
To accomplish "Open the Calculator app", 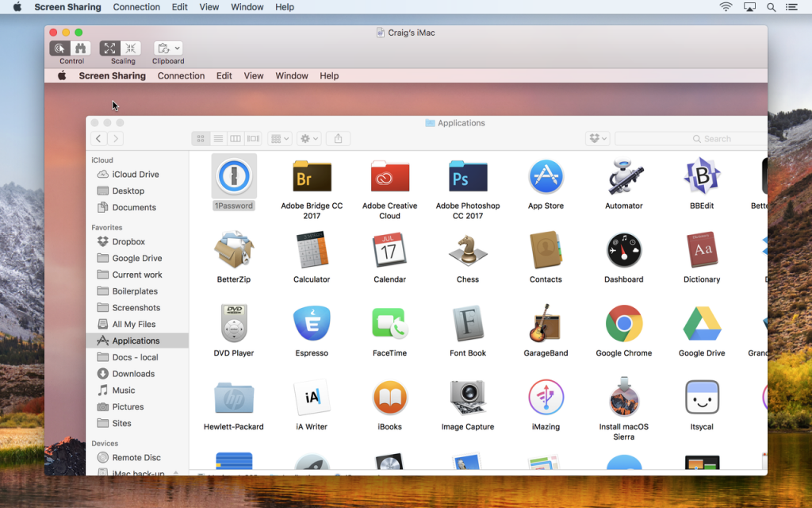I will [x=312, y=250].
